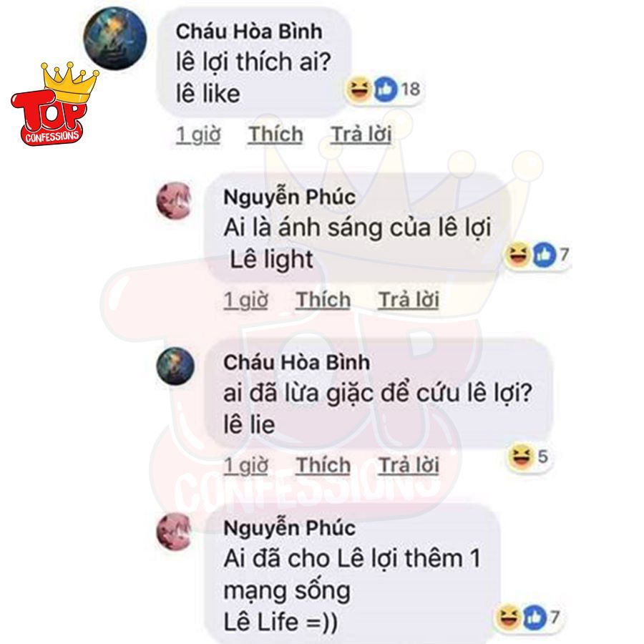Click the laughing emoji on "Lê Life" comment

(509, 617)
